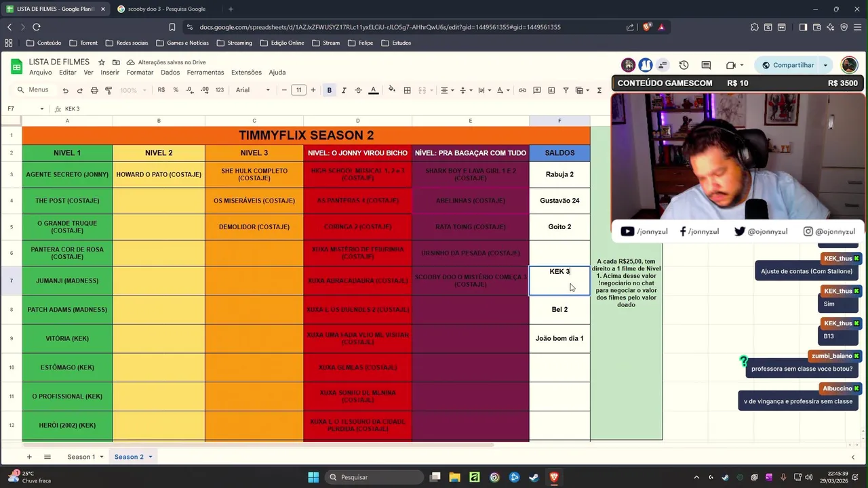Click the Brave Shields lion icon
Viewport: 868px width, 488px height.
(647, 27)
